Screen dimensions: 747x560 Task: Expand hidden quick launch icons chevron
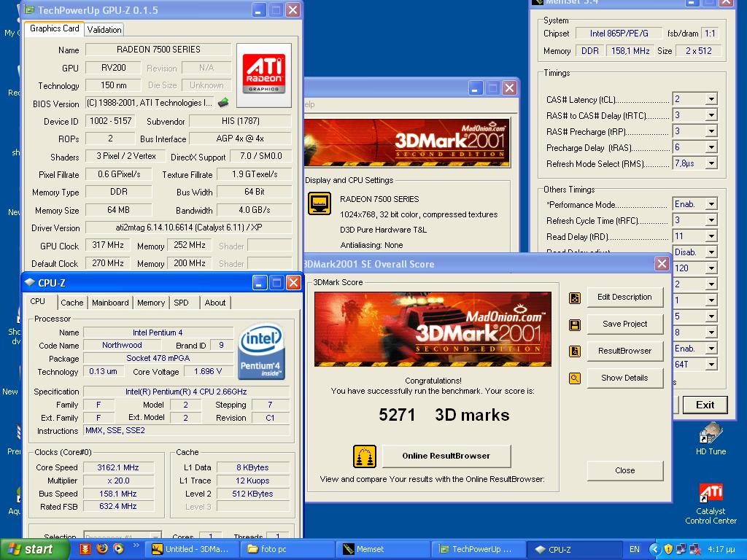(x=136, y=545)
